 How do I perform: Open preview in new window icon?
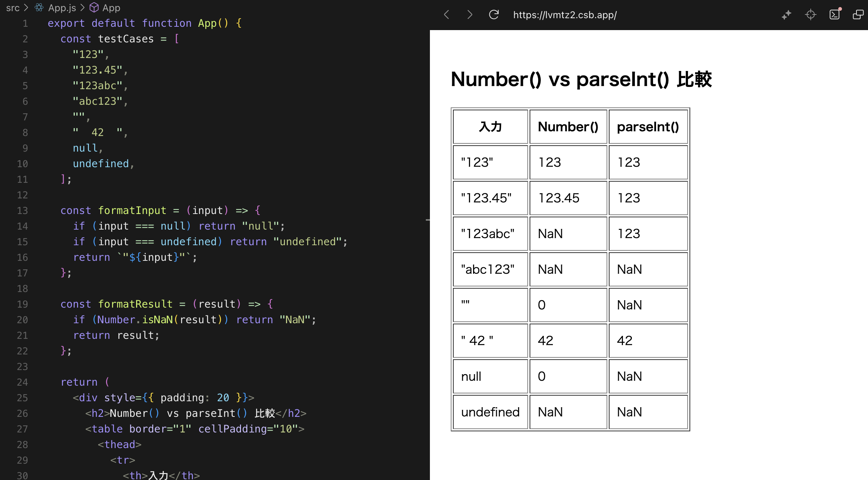(x=858, y=15)
